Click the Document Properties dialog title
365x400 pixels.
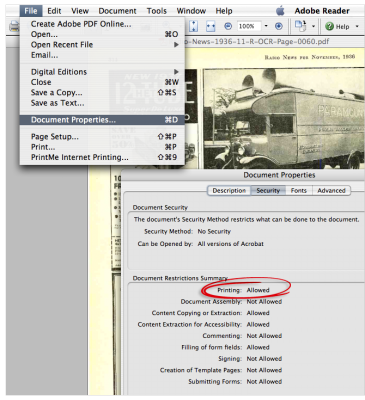coord(279,175)
